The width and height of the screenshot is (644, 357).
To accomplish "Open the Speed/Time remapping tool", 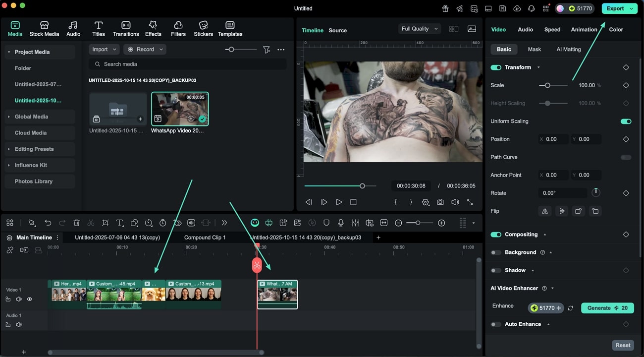I will [x=149, y=223].
